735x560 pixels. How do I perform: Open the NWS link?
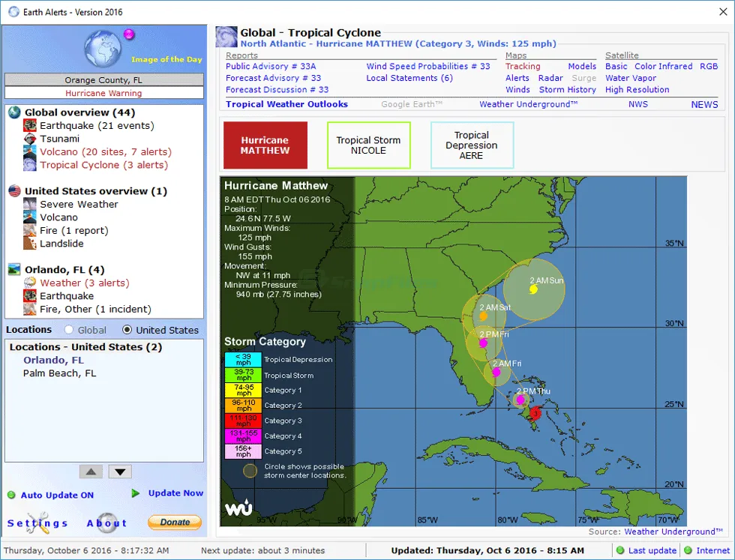pos(638,104)
